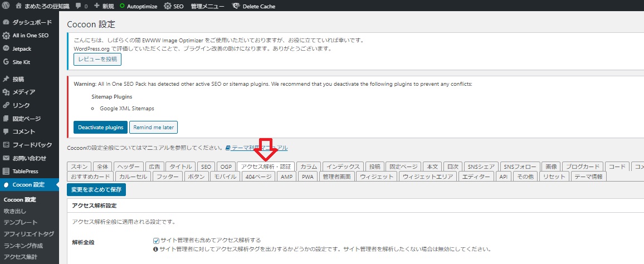Open the Jetpack sidebar item
The image size is (644, 264).
click(30, 48)
